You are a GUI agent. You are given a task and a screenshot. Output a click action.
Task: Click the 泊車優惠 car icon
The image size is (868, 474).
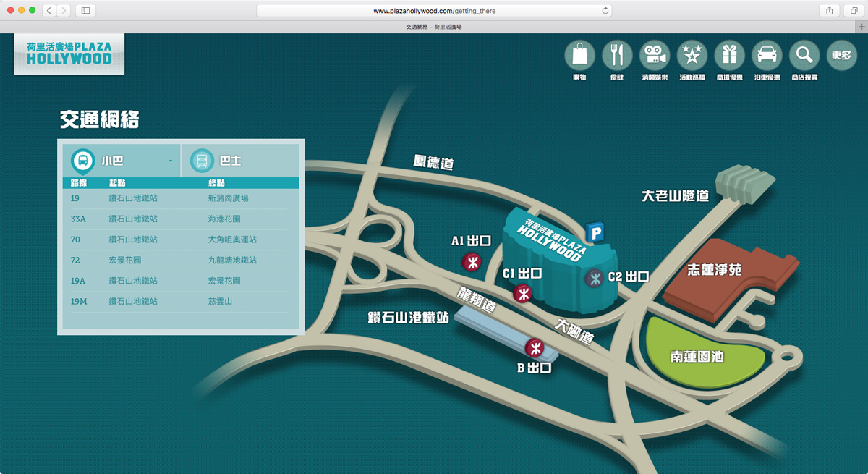[767, 55]
